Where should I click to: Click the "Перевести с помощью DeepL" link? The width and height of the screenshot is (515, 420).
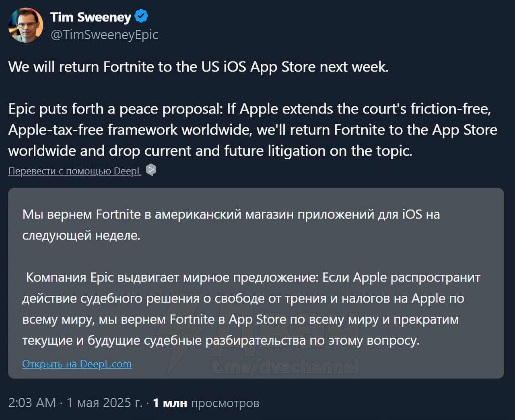click(75, 171)
